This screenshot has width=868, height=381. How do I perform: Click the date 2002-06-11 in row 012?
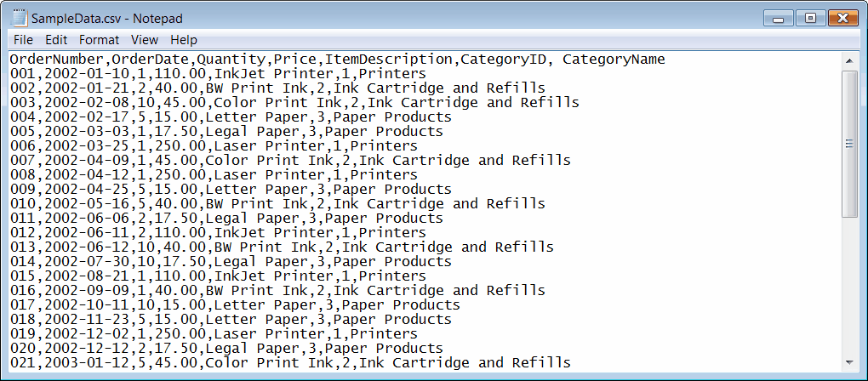[86, 232]
